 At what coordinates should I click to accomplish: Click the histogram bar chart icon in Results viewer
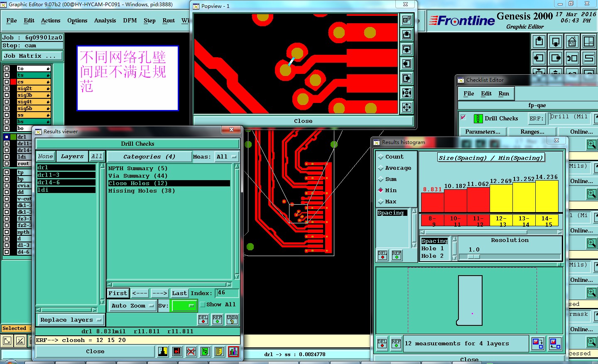click(233, 352)
